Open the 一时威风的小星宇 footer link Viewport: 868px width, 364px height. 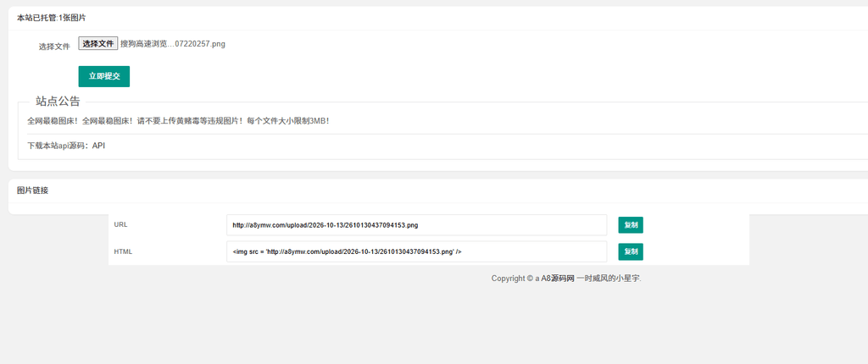[x=609, y=279]
